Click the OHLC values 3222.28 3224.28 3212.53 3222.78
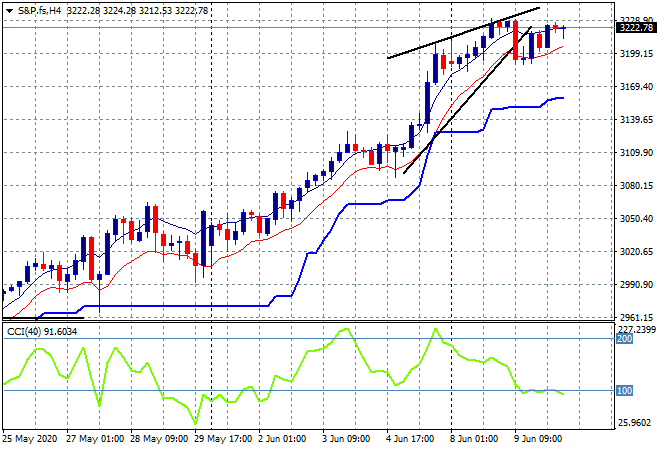 [137, 11]
